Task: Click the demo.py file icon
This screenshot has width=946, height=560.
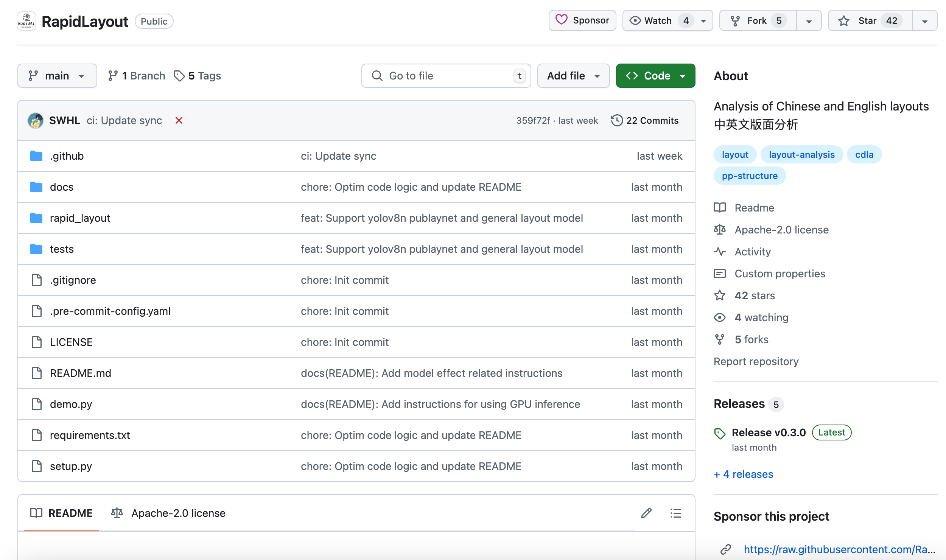Action: click(x=37, y=404)
